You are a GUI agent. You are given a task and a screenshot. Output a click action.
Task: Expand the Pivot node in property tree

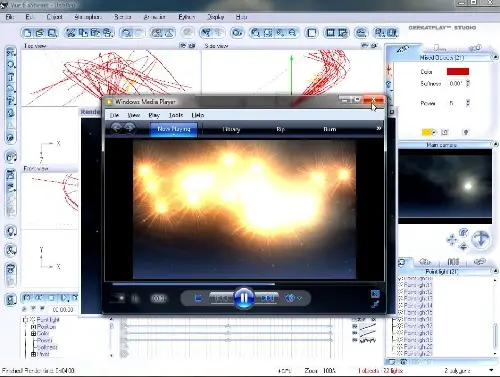[33, 354]
